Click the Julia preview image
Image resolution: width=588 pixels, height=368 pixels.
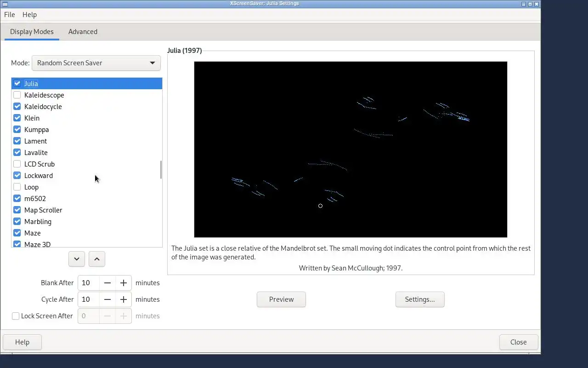pyautogui.click(x=351, y=149)
